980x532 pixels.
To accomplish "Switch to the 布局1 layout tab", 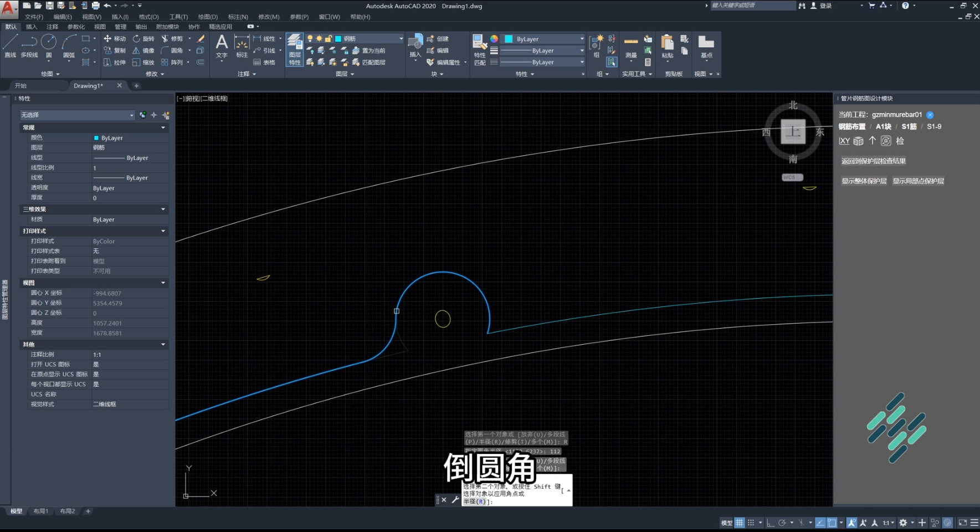I will (x=40, y=511).
